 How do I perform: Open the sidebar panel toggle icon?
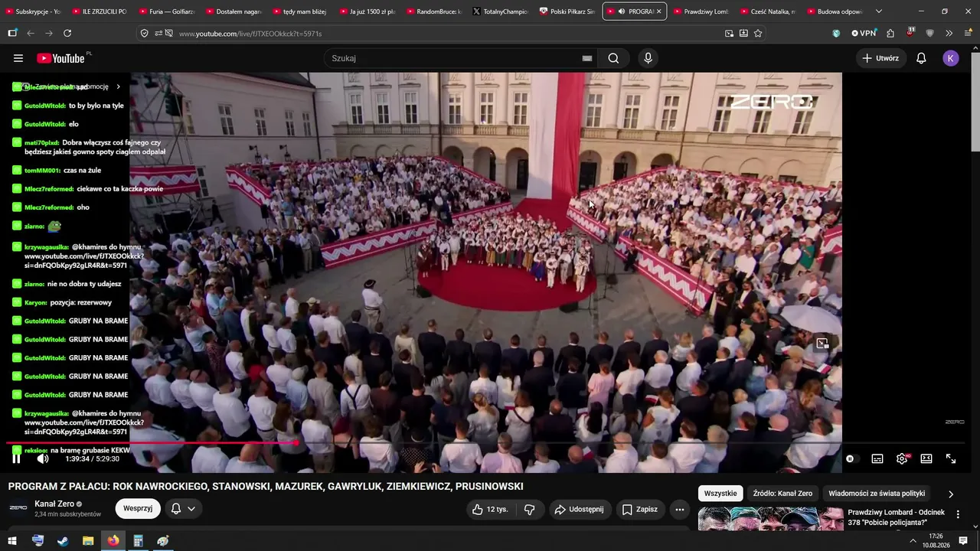pos(12,34)
